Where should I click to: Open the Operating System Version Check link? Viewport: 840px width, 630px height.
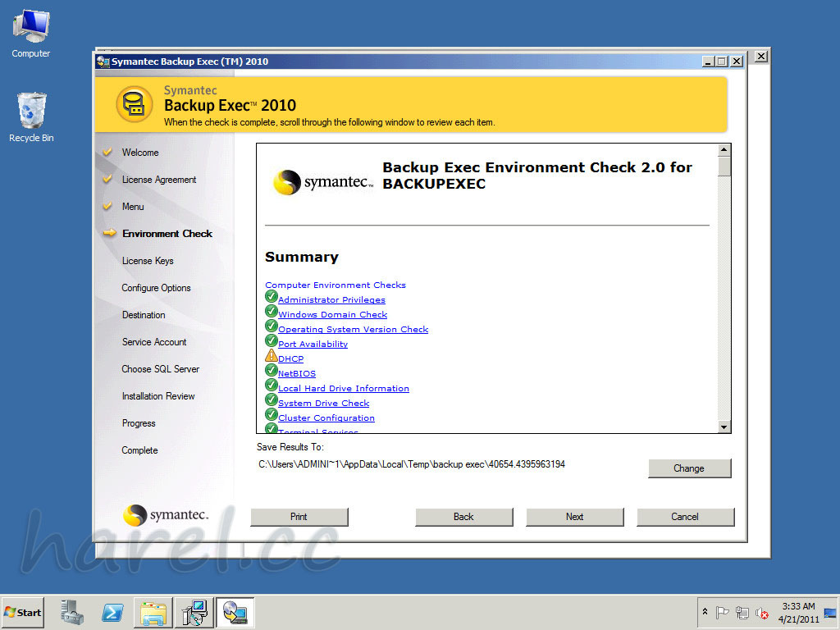pos(353,330)
